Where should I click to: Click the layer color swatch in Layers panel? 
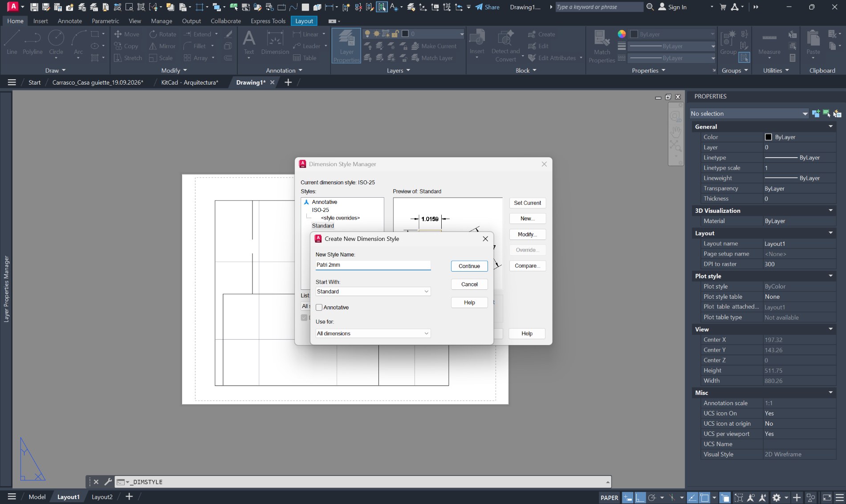pos(405,34)
